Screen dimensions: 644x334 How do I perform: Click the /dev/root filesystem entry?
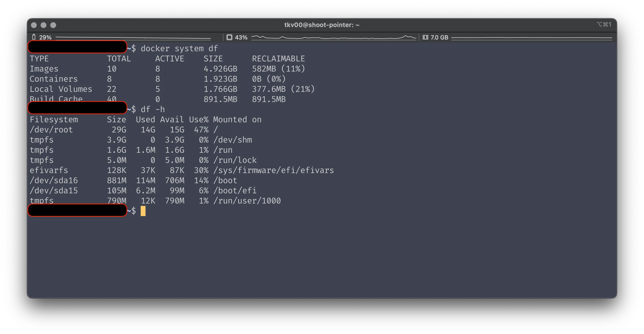51,130
